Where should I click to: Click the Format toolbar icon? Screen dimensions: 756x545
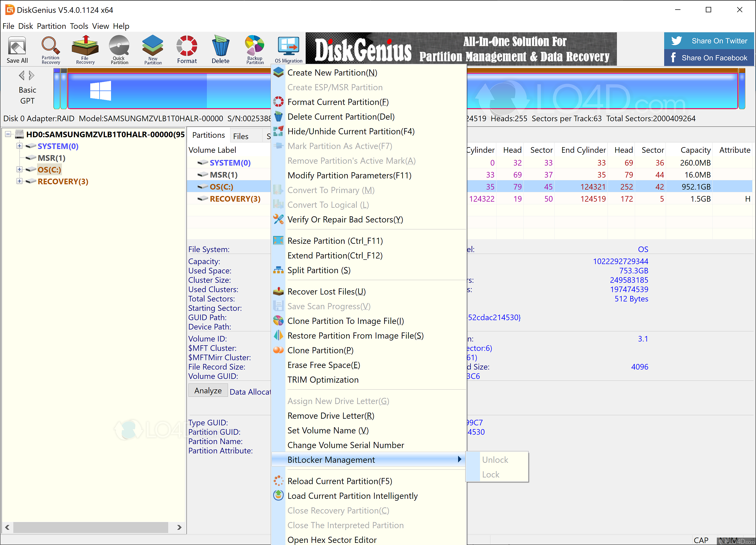click(187, 50)
